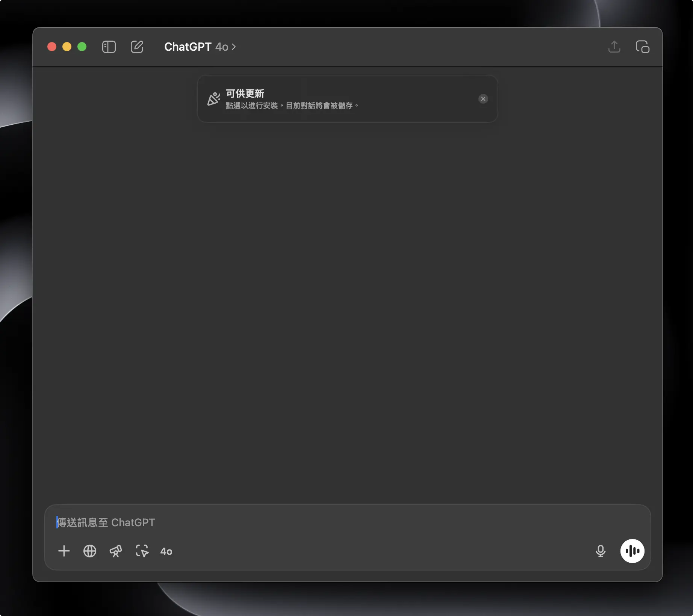693x616 pixels.
Task: Toggle the sidebar panel icon
Action: [109, 47]
